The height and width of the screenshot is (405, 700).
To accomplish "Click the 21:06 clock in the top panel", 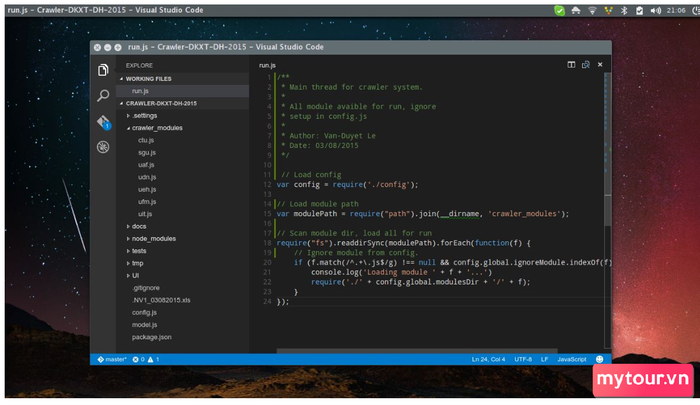I will pyautogui.click(x=676, y=10).
